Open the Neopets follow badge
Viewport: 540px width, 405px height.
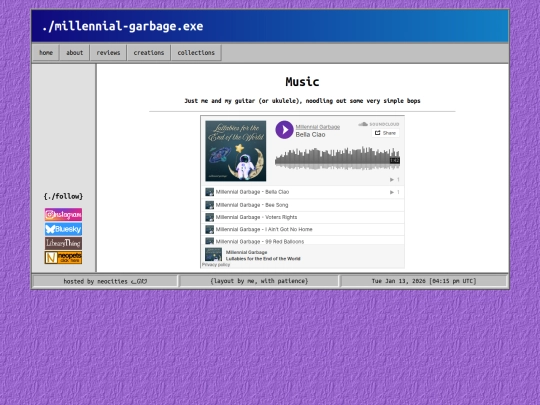63,258
